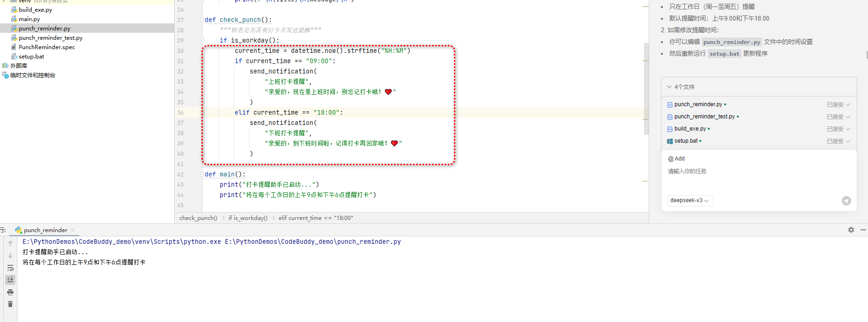Move down the stack trace with the down arrow icon
The image size is (868, 322).
(10, 256)
